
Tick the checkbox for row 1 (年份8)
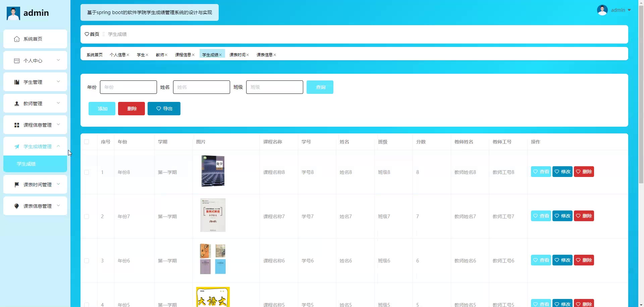(87, 172)
